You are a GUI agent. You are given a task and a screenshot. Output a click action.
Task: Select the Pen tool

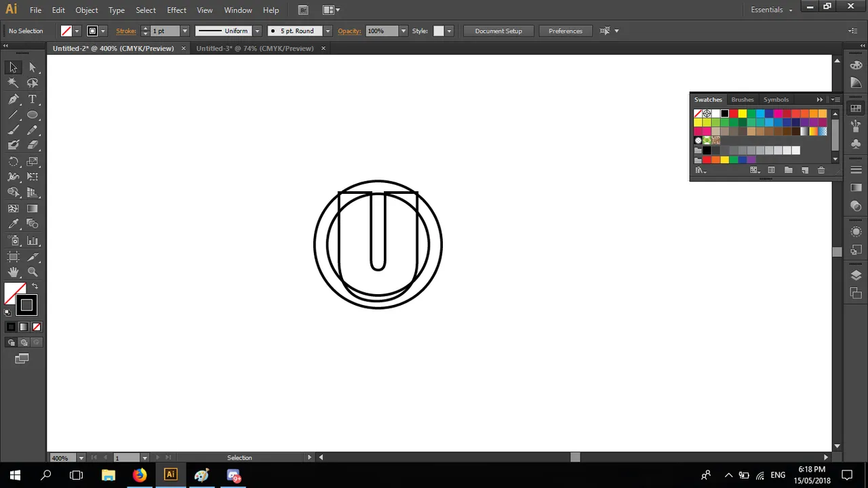point(13,99)
